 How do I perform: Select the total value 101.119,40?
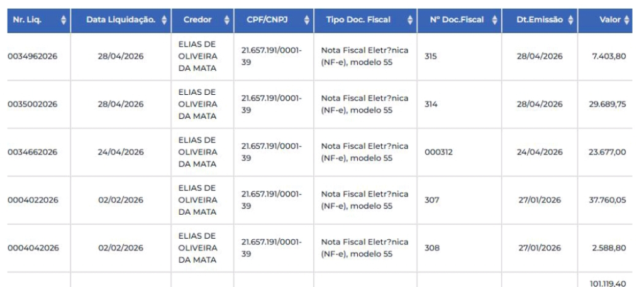pyautogui.click(x=608, y=283)
